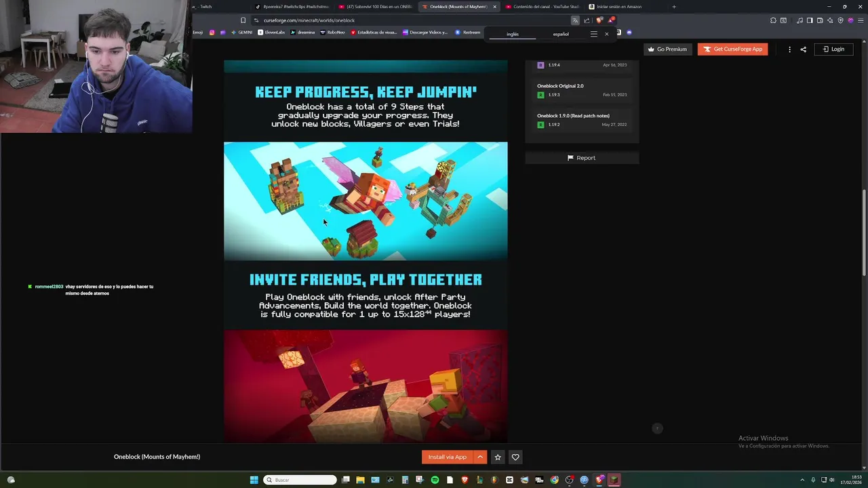The image size is (868, 488).
Task: Open the Windows Start menu
Action: [x=254, y=480]
